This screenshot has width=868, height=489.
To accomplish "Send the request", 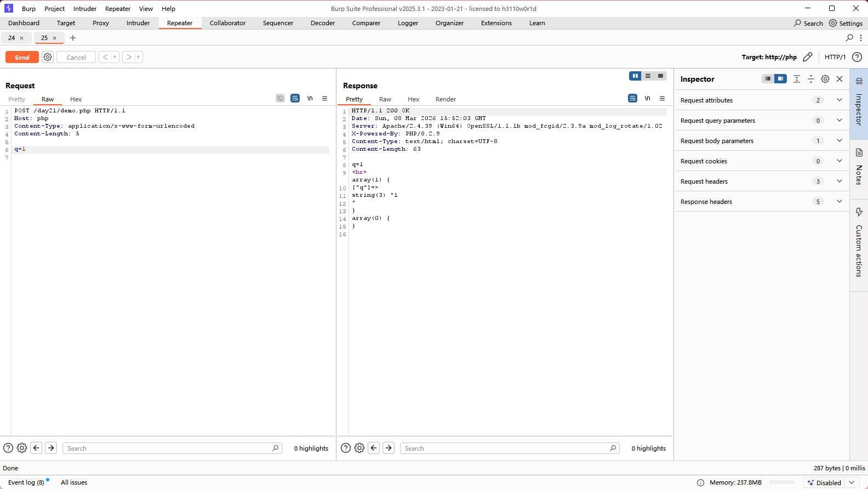I will (x=22, y=57).
